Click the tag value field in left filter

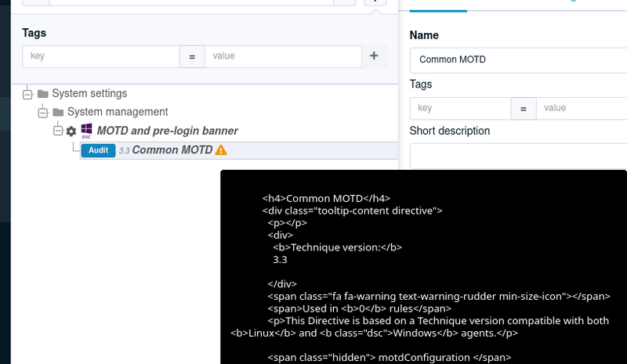pos(283,56)
